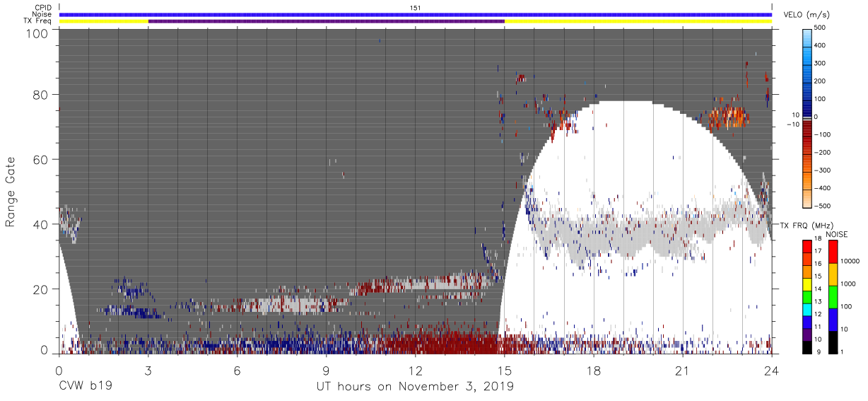This screenshot has height=401, width=868.
Task: Click the 40 tick on Range Gate axis
Action: tap(40, 224)
